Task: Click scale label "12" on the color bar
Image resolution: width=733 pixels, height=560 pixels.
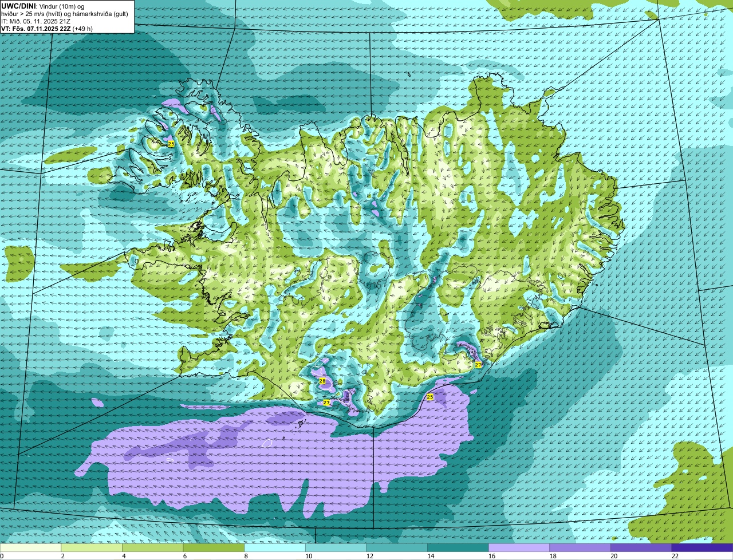Action: tap(369, 556)
